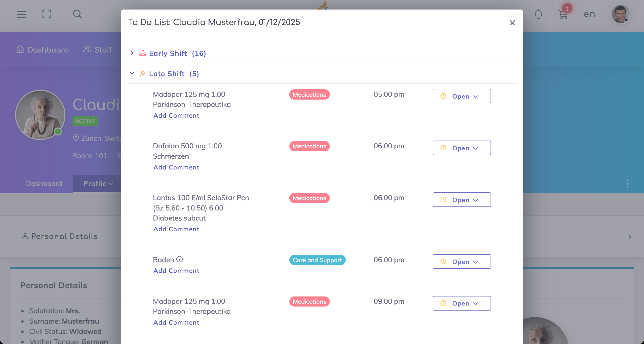Click the search magnifier icon

(x=77, y=14)
